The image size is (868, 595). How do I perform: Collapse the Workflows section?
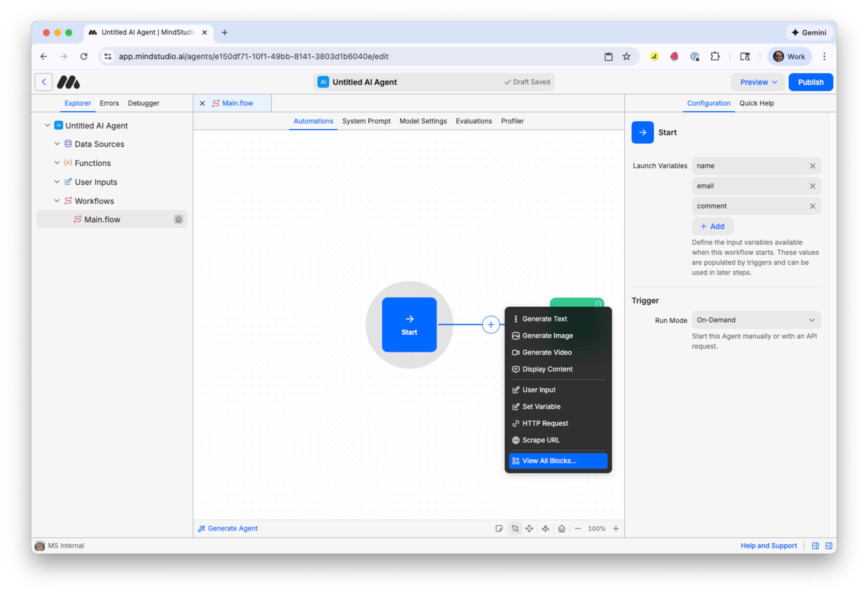tap(57, 201)
